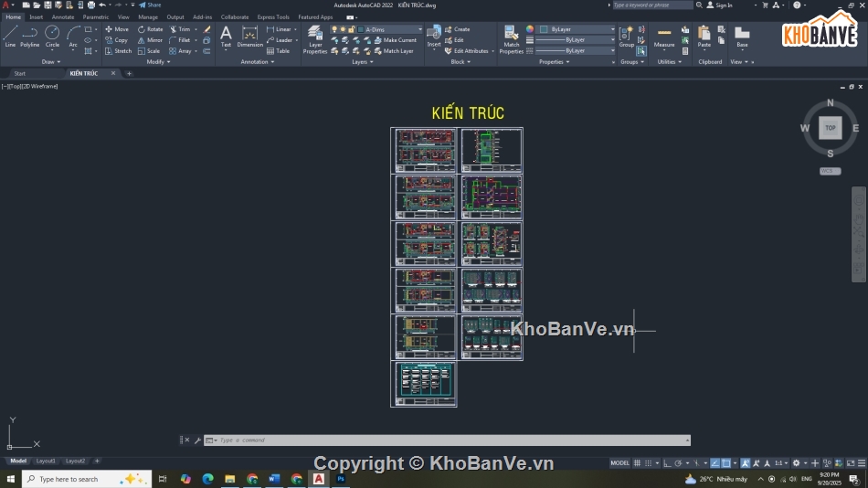The image size is (868, 488).
Task: Expand the Modify panel
Action: point(158,62)
